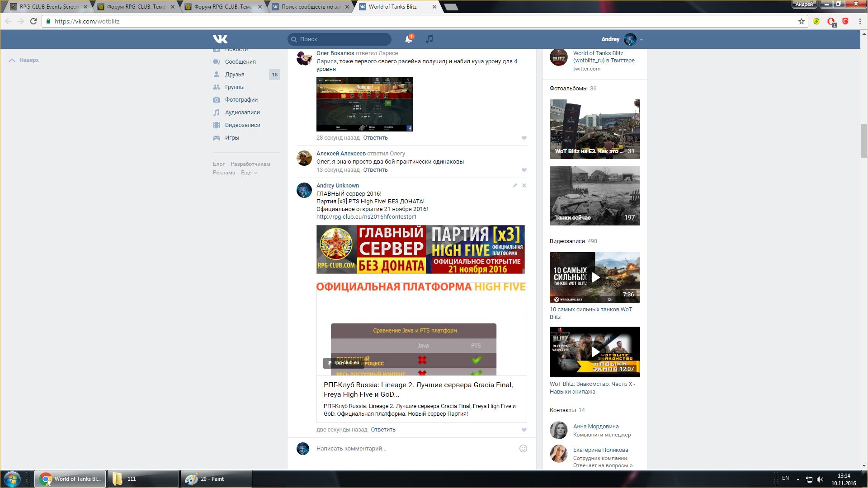Like Andrey Unknown's comment heart
This screenshot has height=488, width=868.
[524, 430]
